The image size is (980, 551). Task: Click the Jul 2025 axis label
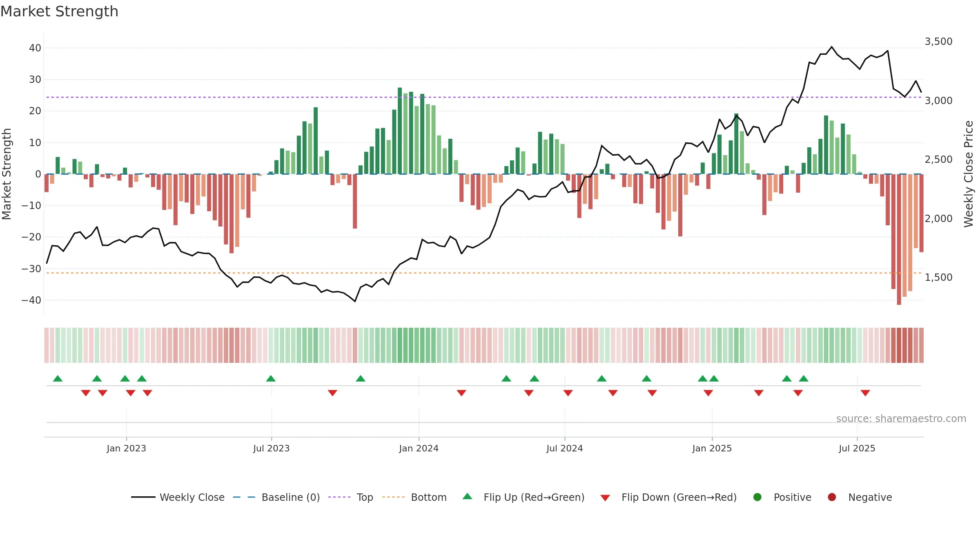tap(857, 449)
